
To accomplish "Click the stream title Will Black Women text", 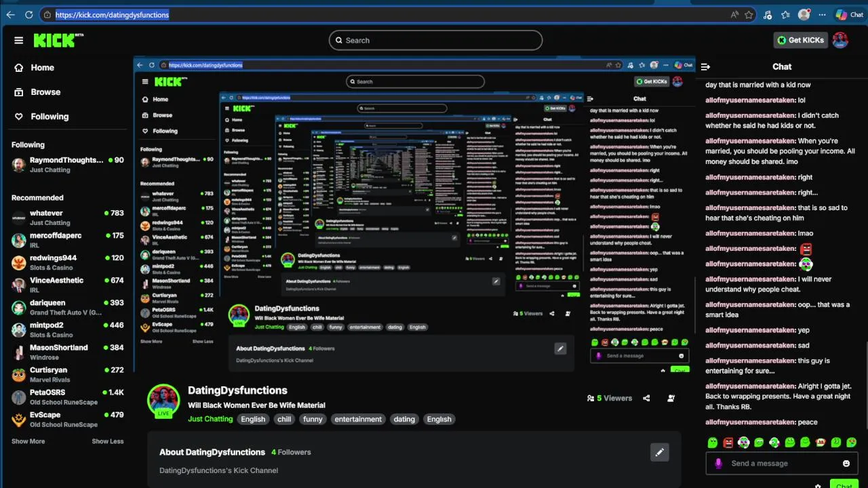I will 256,405.
